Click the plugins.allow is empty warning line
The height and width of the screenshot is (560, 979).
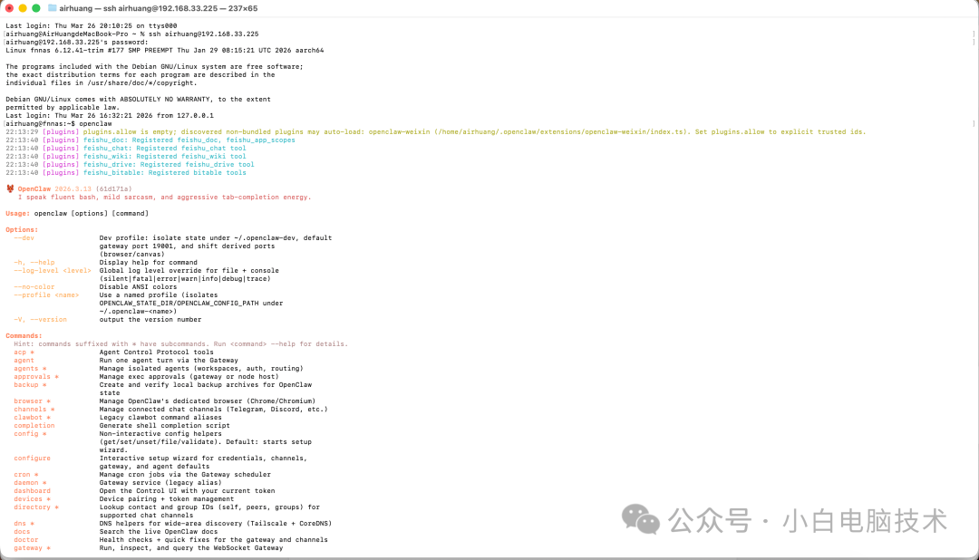click(436, 131)
